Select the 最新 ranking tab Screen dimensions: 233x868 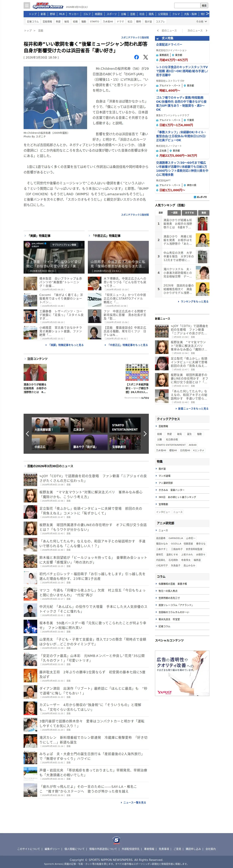[161, 213]
